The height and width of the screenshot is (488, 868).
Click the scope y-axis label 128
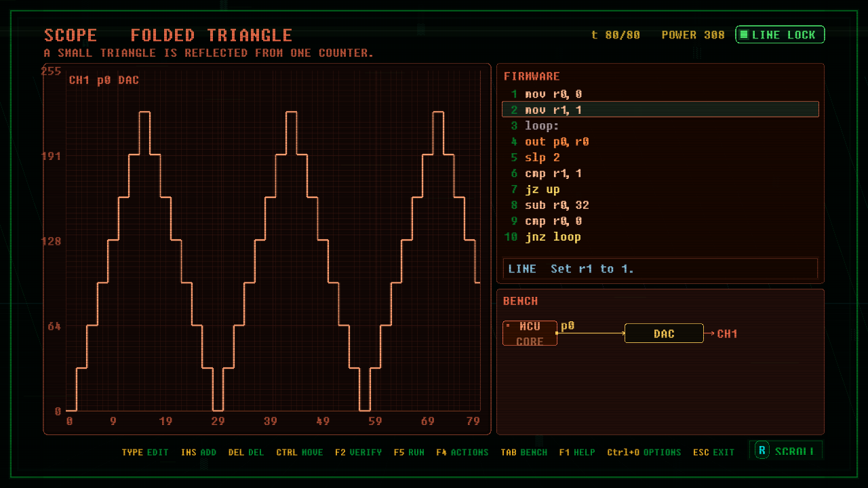click(51, 241)
